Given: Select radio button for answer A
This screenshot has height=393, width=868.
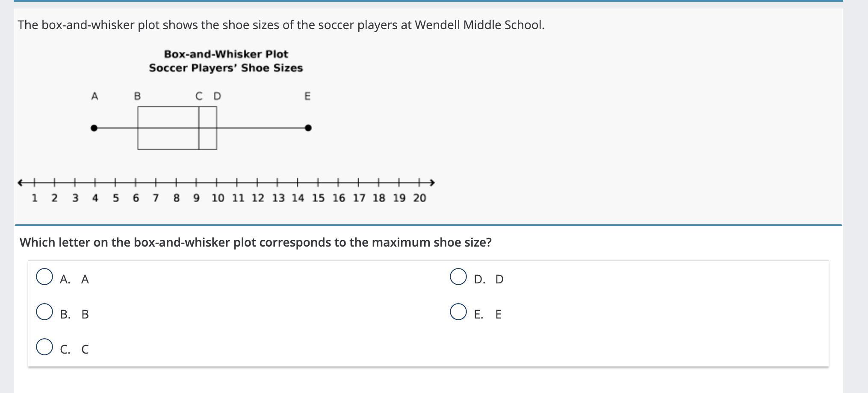Looking at the screenshot, I should tap(44, 277).
